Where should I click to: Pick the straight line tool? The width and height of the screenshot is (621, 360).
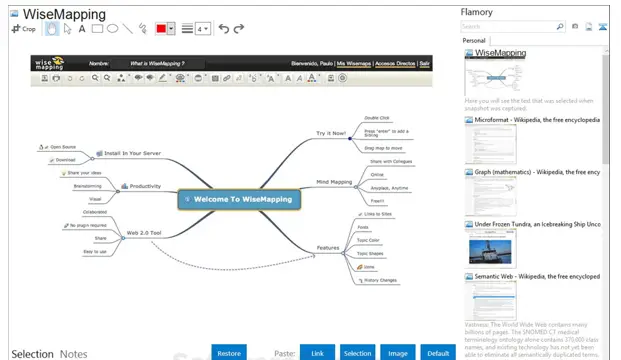coord(128,29)
